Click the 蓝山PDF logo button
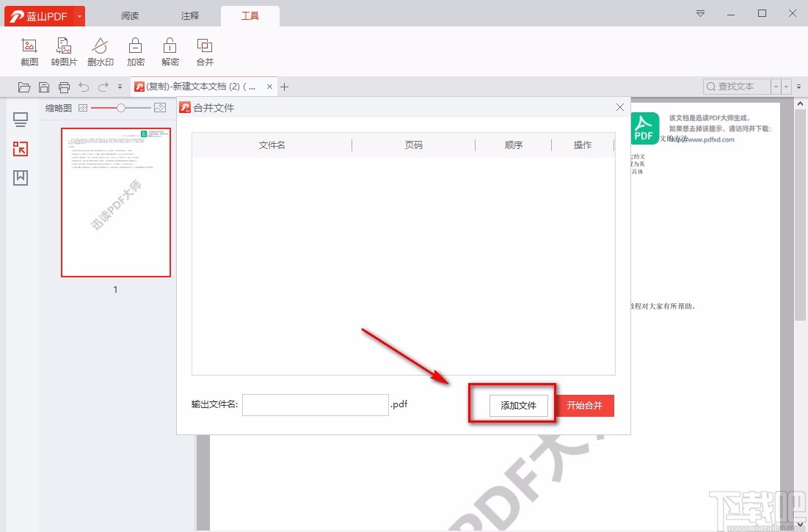Screen dimensions: 808x532 [x=39, y=16]
